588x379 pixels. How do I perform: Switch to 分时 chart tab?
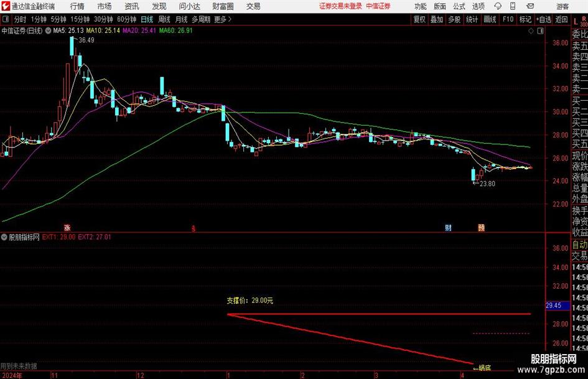[21, 19]
